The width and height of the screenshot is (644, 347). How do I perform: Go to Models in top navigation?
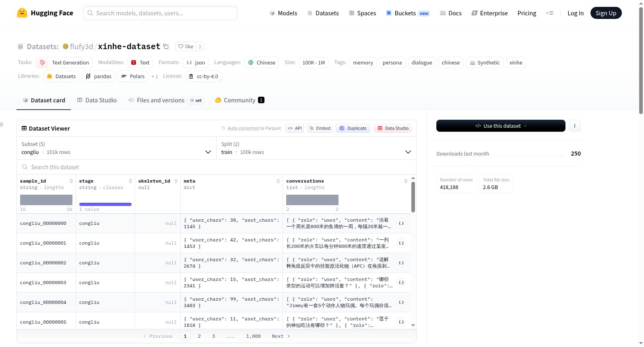[283, 13]
